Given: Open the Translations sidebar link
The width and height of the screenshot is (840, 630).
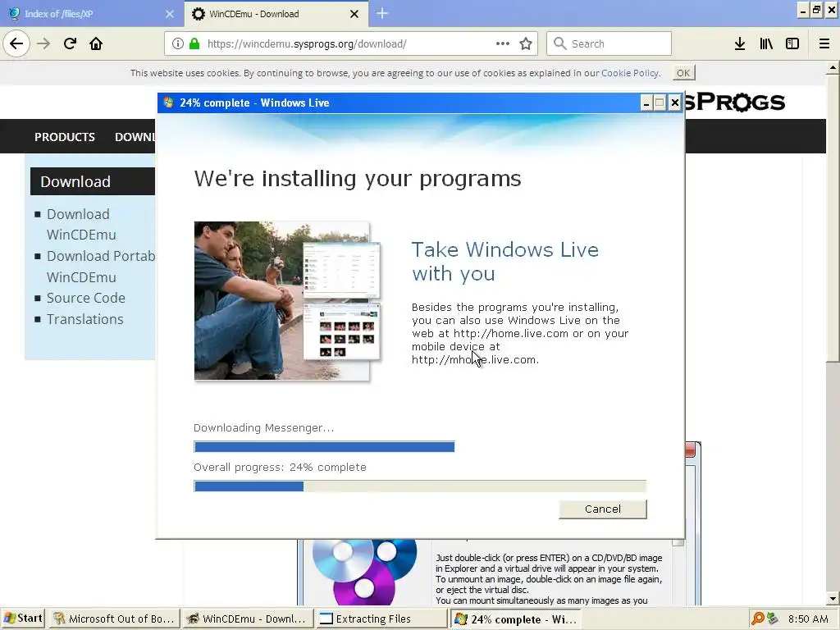Looking at the screenshot, I should (84, 319).
